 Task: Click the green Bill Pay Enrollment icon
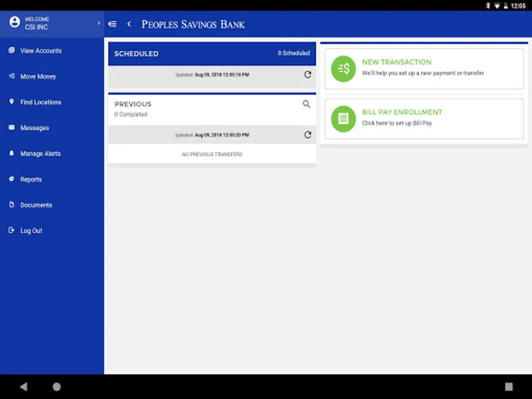click(344, 119)
